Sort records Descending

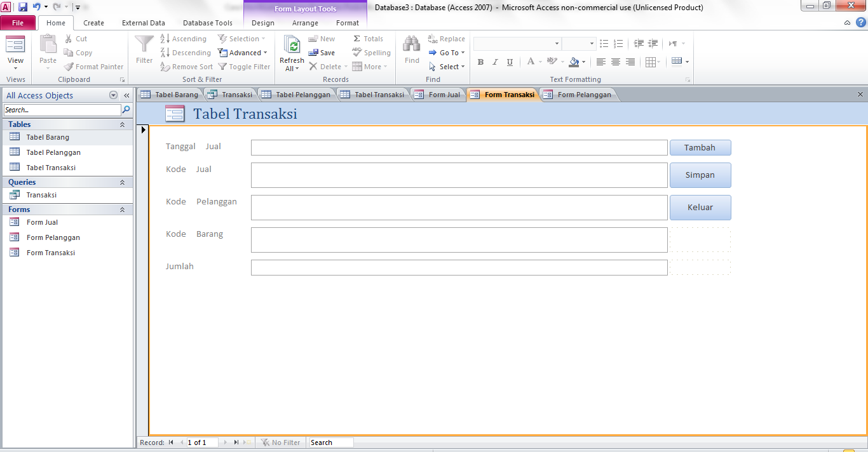coord(185,53)
